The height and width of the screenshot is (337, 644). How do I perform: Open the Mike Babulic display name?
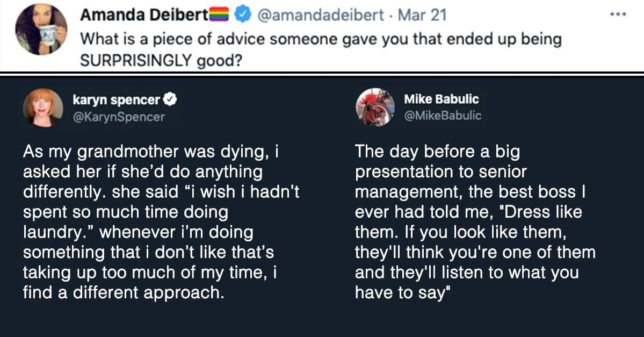[441, 99]
